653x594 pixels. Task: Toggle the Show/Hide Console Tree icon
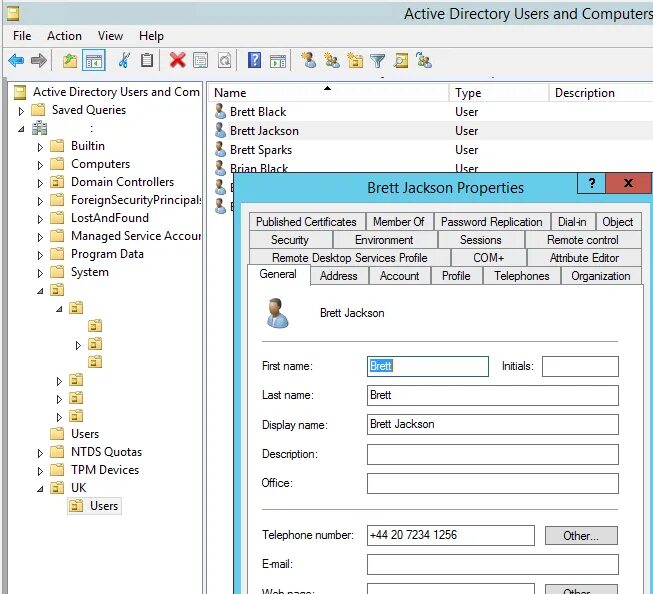tap(94, 61)
